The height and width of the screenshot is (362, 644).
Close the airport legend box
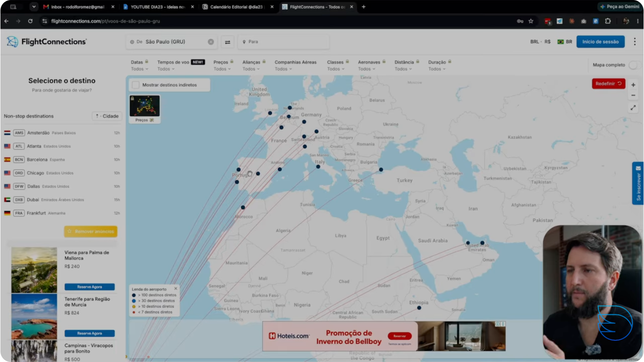point(176,289)
